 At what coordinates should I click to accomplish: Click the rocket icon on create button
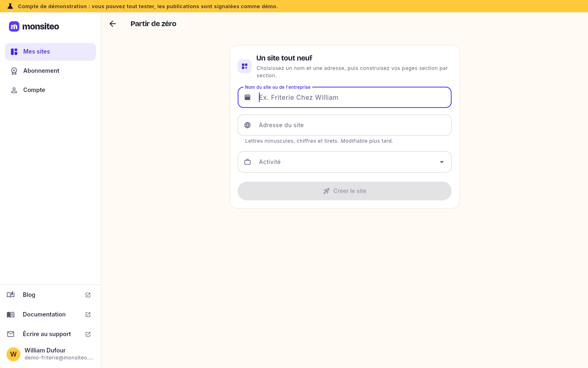326,191
